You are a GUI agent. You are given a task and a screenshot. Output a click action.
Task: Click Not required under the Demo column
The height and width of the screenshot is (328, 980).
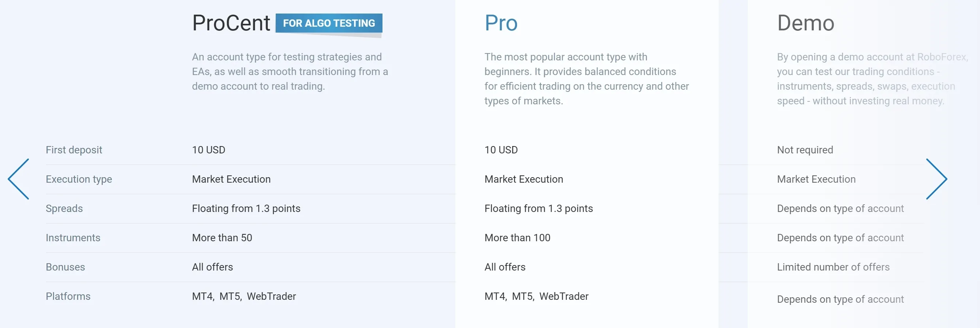tap(805, 150)
